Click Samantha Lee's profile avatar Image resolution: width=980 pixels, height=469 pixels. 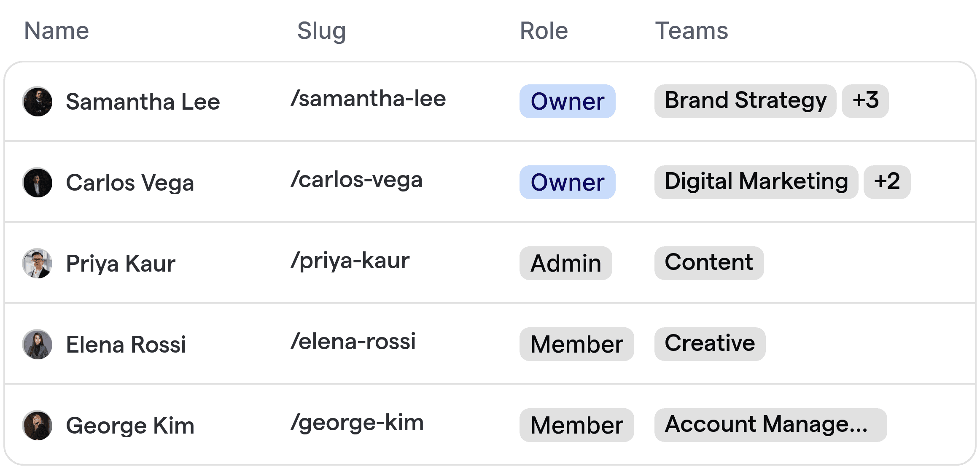pyautogui.click(x=37, y=101)
